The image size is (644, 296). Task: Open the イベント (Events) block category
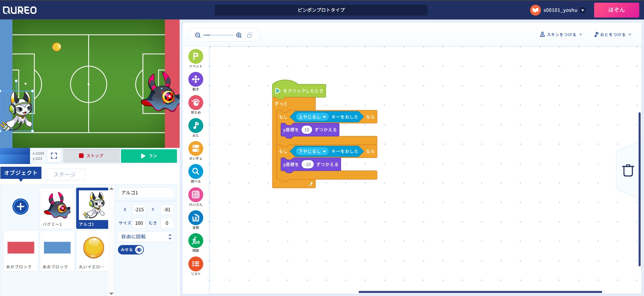[x=195, y=57]
